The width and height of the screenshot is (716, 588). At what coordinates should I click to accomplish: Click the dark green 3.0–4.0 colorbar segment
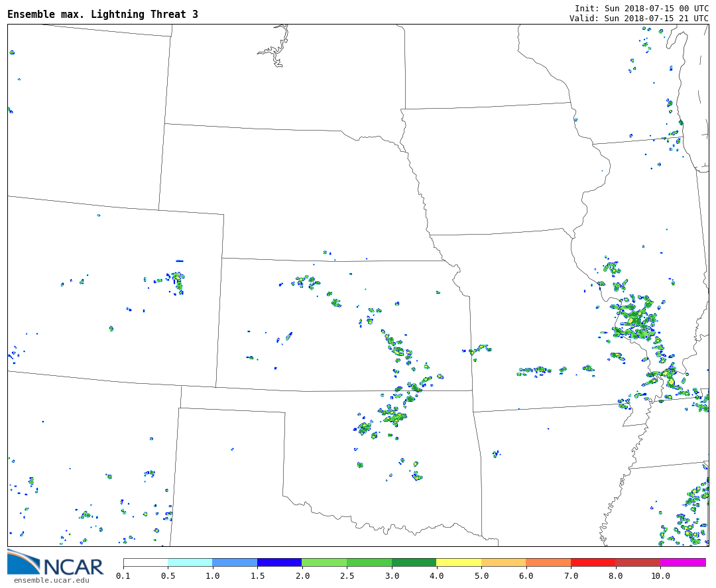(x=414, y=562)
